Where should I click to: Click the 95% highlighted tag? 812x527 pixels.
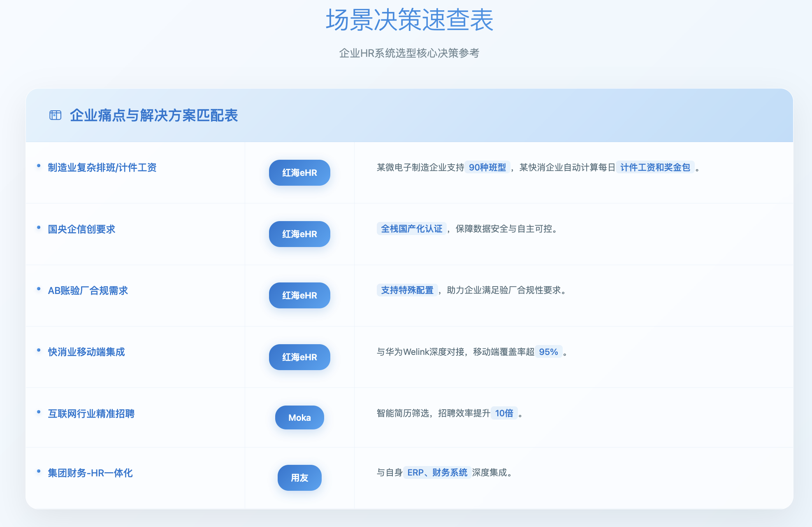(x=548, y=352)
